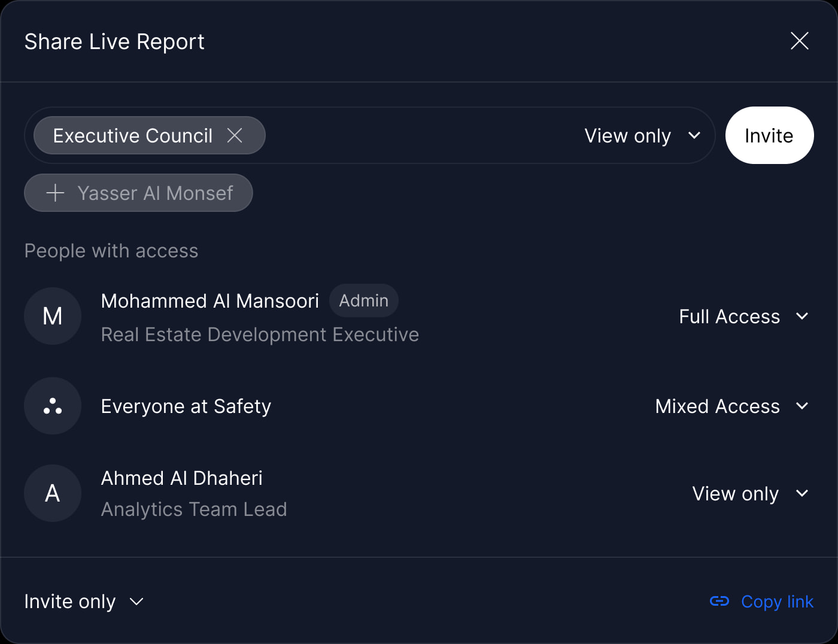Select the Everyone at Safety entry
Screen dimensions: 838x644
coord(419,406)
